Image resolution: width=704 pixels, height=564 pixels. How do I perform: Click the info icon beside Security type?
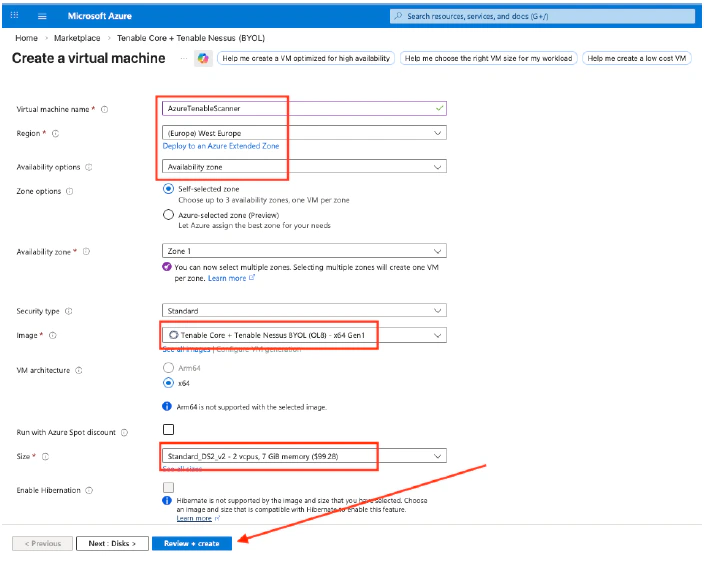coord(68,311)
